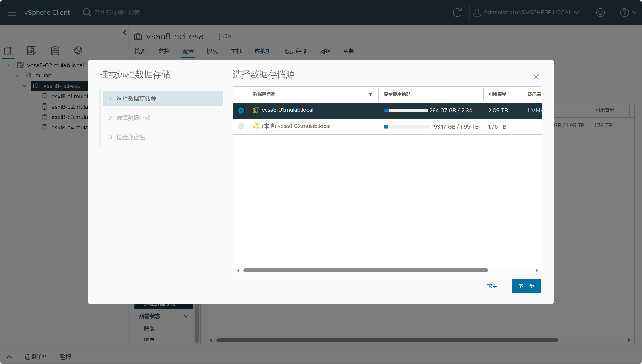Screen dimensions: 642x364
Task: Click the vsan8-hci-esa cluster title icon
Action: 138,37
